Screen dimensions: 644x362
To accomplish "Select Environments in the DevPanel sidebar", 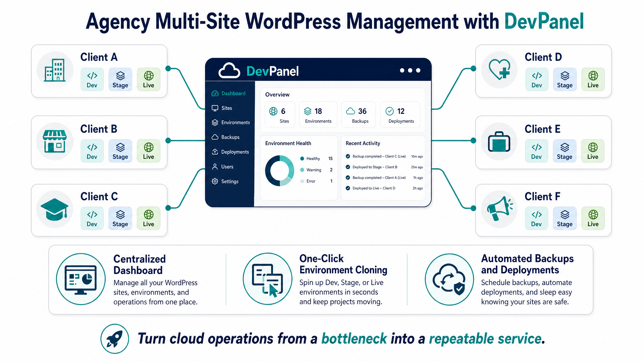I will [x=231, y=122].
